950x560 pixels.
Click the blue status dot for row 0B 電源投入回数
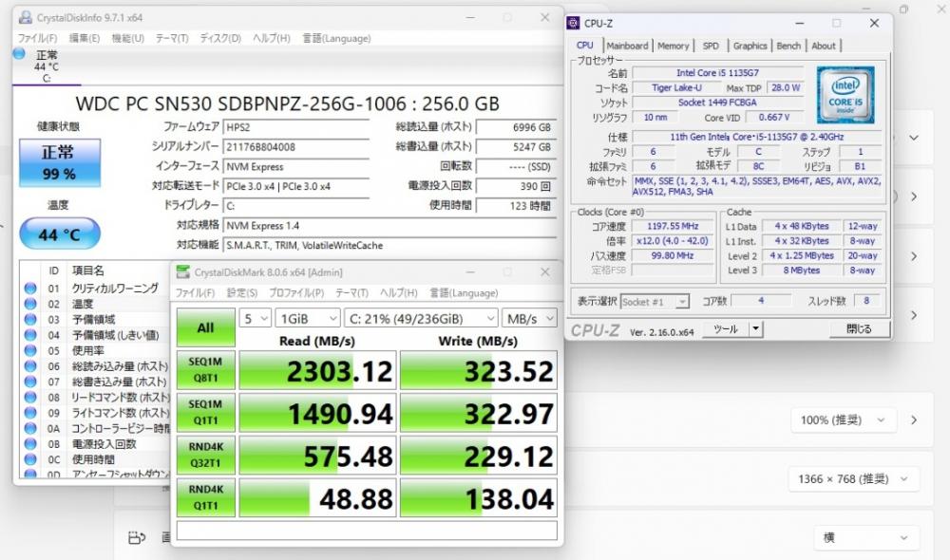click(29, 443)
